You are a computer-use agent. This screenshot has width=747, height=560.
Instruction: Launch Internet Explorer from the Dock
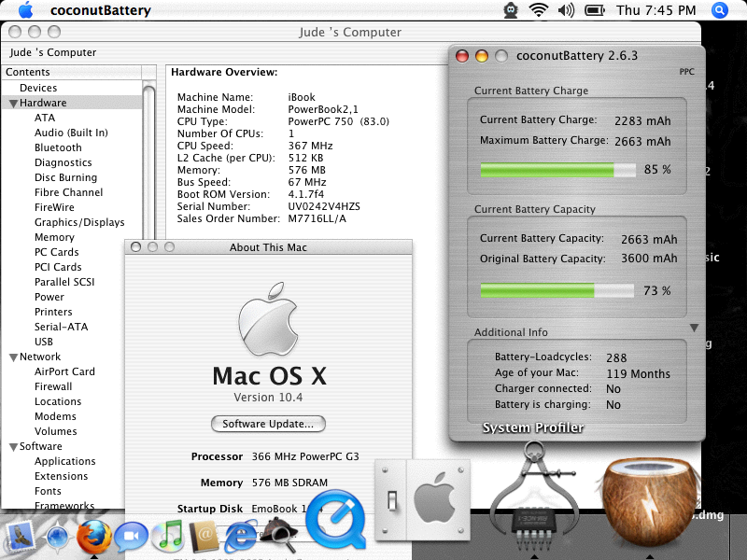241,538
